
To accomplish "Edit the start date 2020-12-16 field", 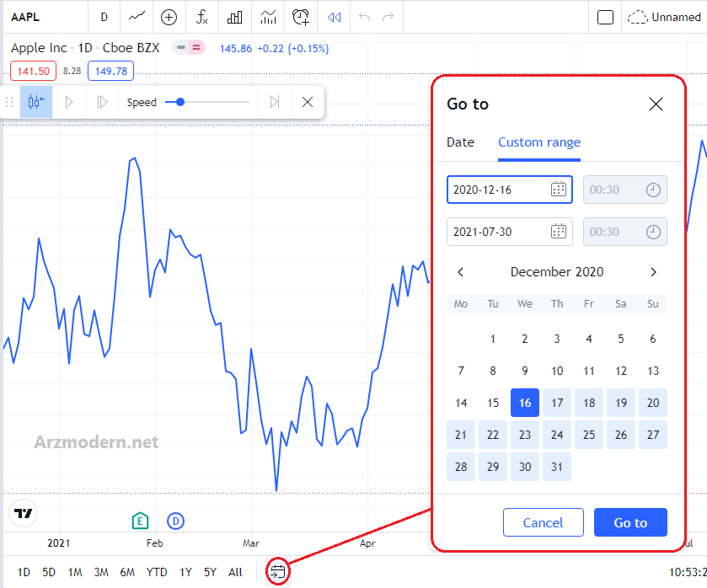I will tap(510, 190).
